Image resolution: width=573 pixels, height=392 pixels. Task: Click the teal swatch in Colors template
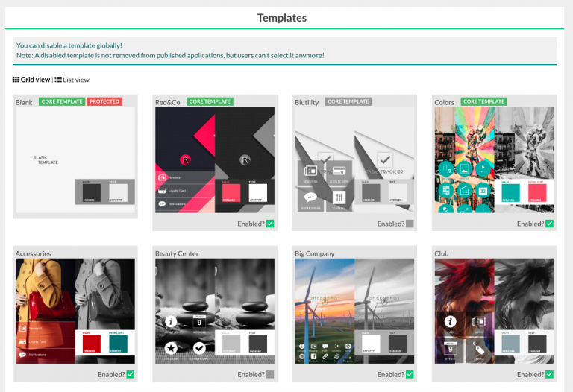(x=510, y=192)
